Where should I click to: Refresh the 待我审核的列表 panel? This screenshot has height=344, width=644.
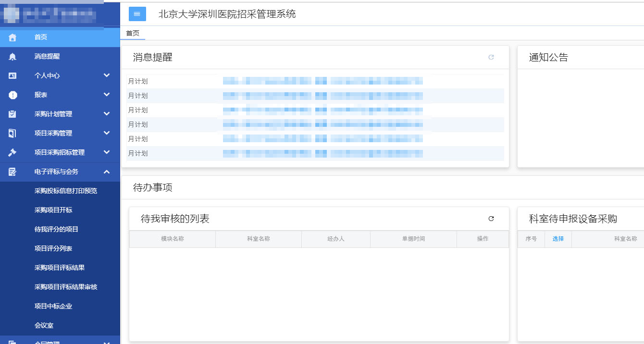pos(491,219)
